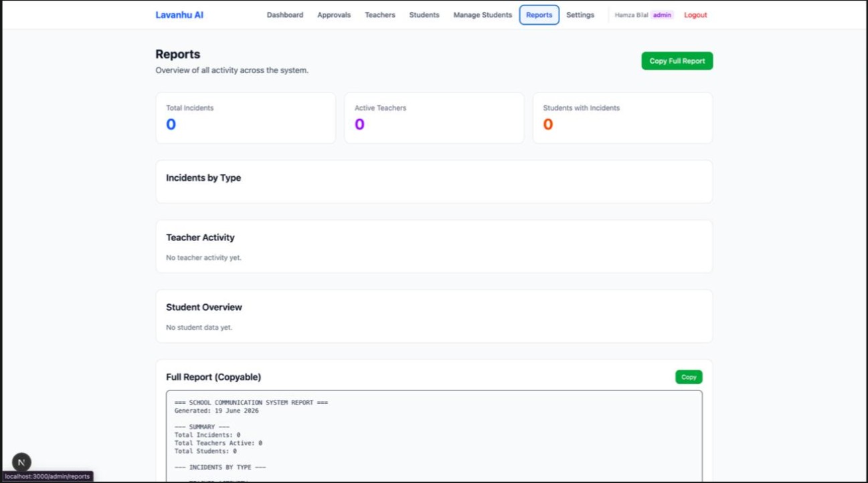Click the 'No student data yet.' text
The image size is (868, 483).
[x=199, y=328]
